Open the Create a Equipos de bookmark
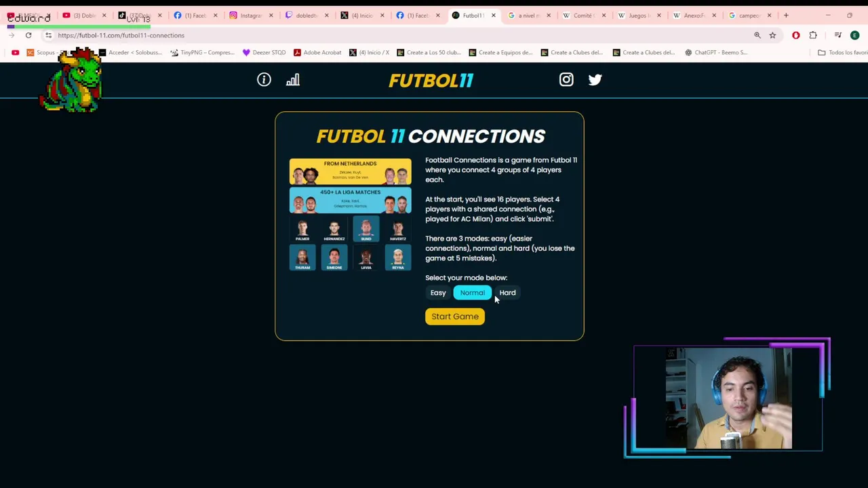The height and width of the screenshot is (488, 868). [x=501, y=52]
